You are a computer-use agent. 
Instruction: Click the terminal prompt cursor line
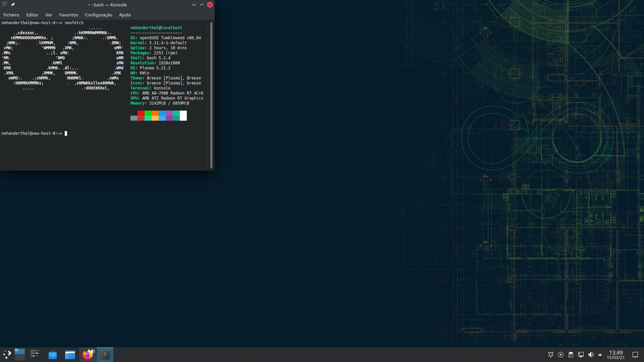tap(34, 133)
